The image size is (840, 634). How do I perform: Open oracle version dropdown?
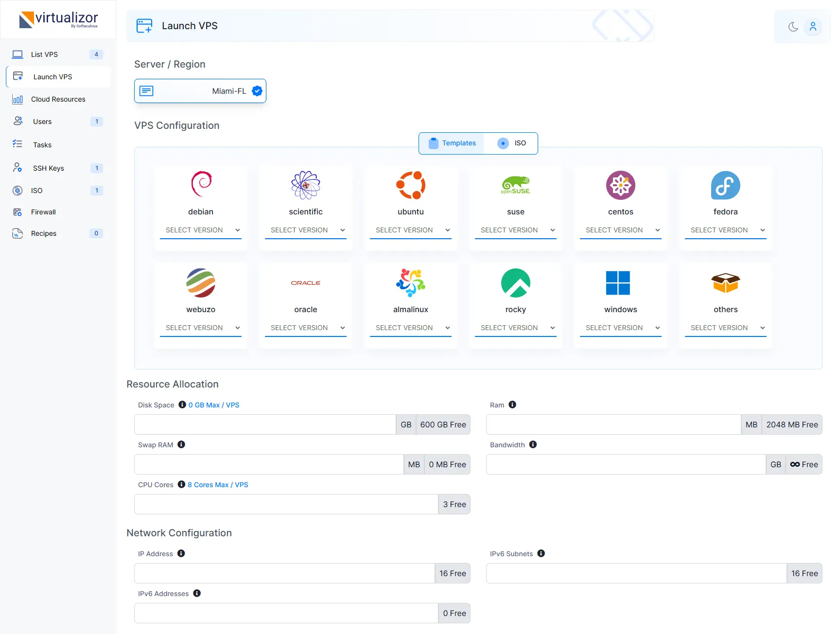(x=306, y=328)
